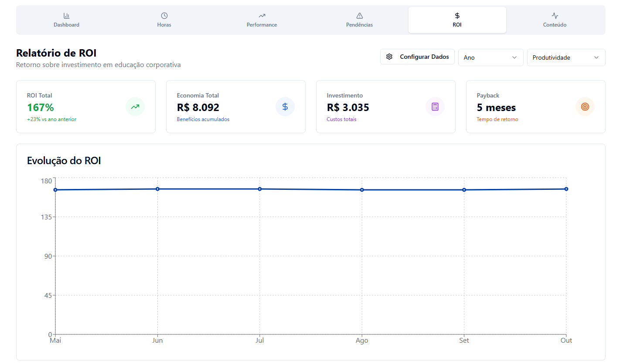623x364 pixels.
Task: Click the Jun data point on ROI chart
Action: point(157,189)
